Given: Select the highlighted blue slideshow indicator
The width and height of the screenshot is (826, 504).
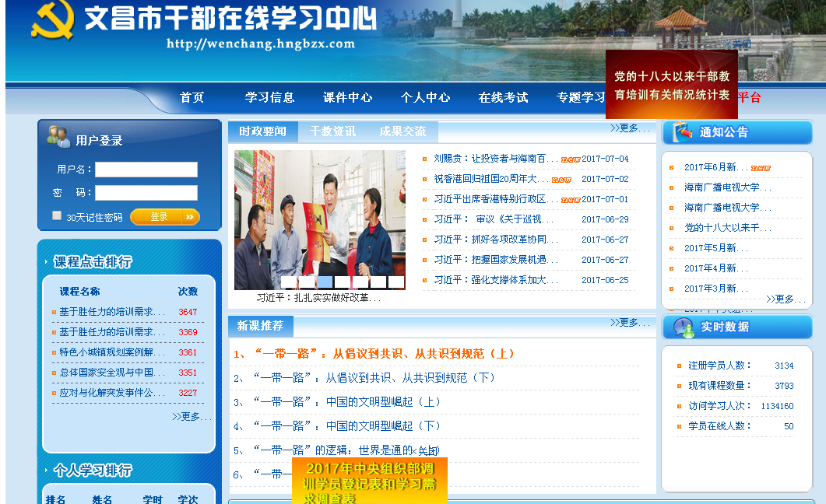Looking at the screenshot, I should coord(325,282).
